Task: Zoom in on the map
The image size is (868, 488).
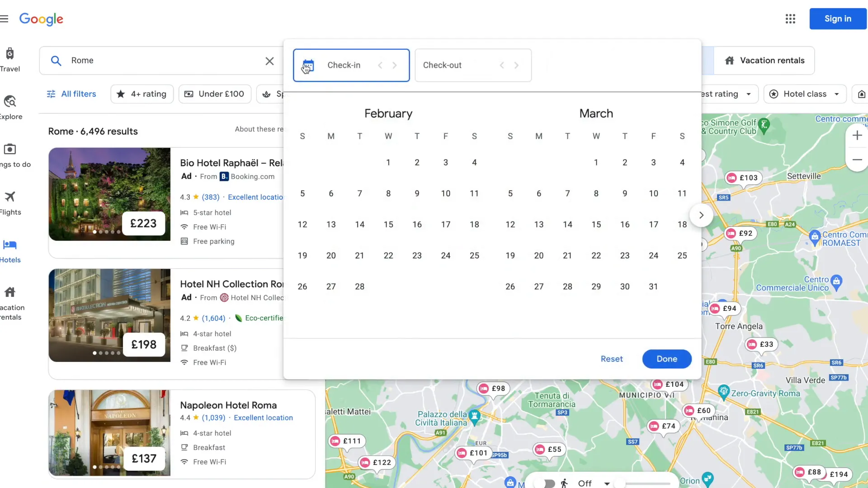Action: point(857,135)
